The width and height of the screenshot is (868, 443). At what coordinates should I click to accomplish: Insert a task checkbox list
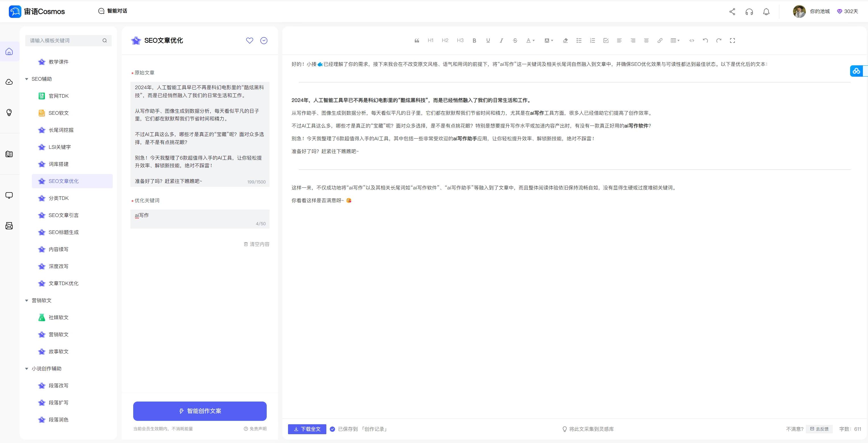click(606, 40)
